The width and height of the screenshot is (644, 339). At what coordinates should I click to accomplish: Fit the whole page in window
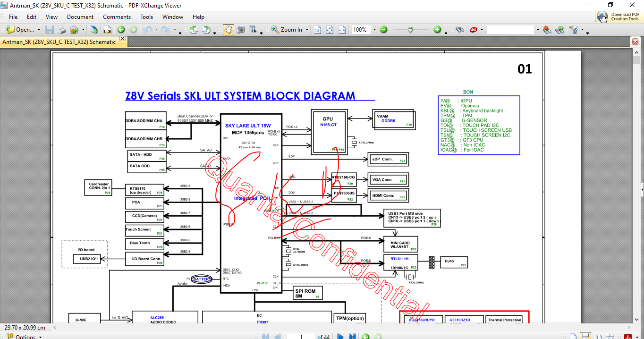point(330,30)
